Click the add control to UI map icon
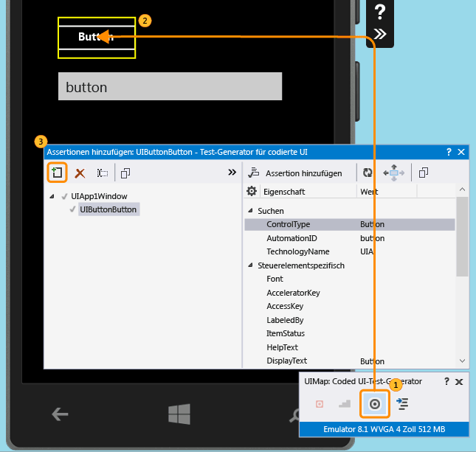Viewport: 476px width, 452px height. click(57, 173)
